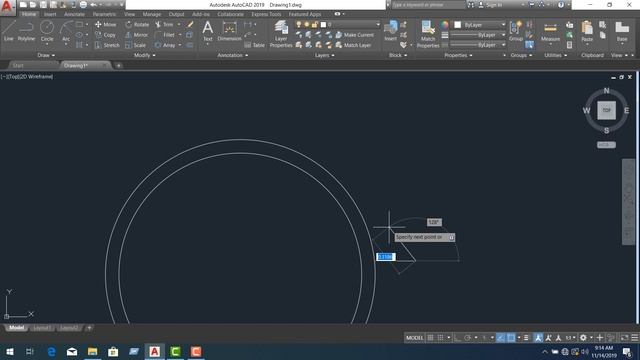This screenshot has height=360, width=640.
Task: Click the Scale tool
Action: pos(136,45)
